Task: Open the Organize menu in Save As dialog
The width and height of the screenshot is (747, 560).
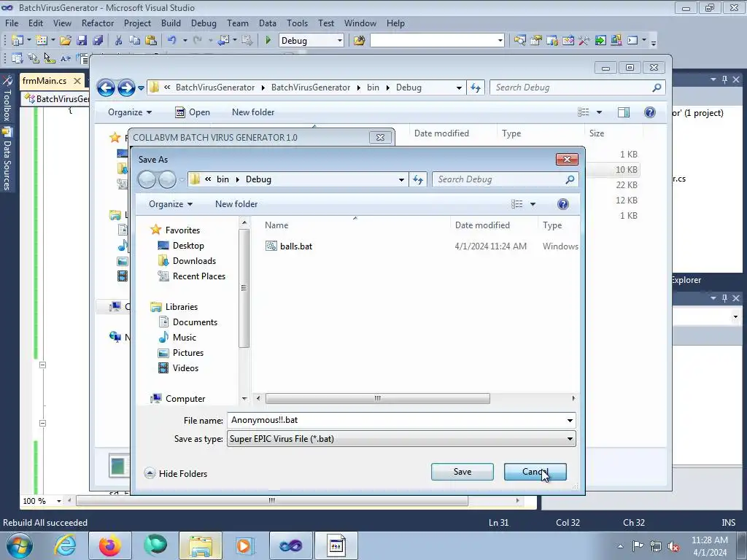Action: pyautogui.click(x=171, y=204)
